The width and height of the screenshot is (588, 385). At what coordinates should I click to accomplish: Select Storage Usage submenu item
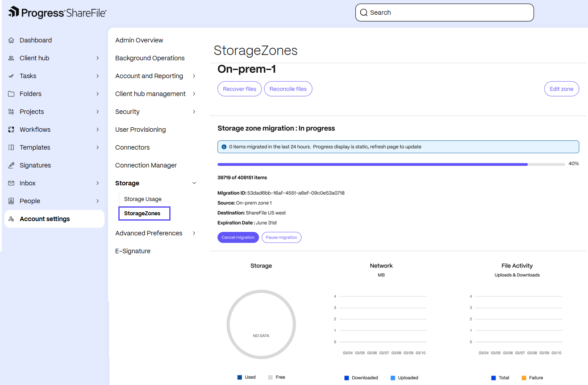[x=143, y=199]
